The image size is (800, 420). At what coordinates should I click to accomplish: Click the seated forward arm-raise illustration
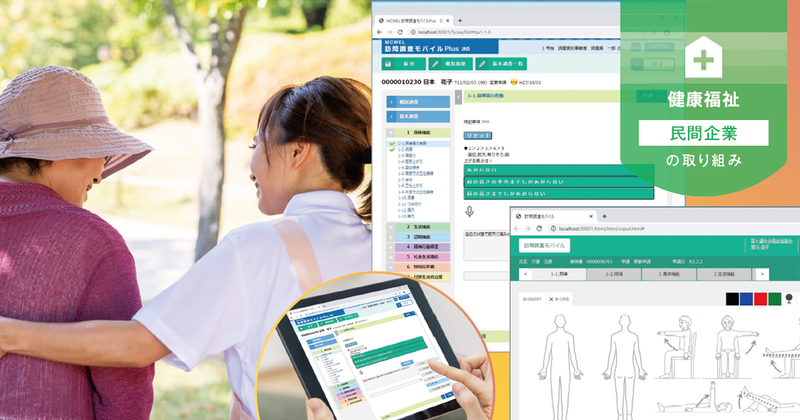(677, 347)
